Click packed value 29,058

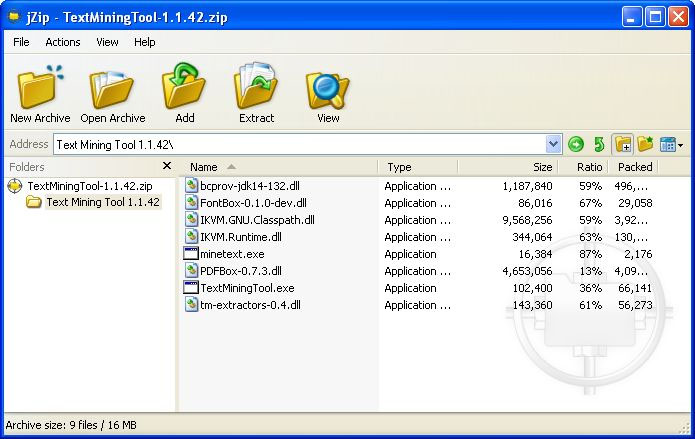[635, 203]
